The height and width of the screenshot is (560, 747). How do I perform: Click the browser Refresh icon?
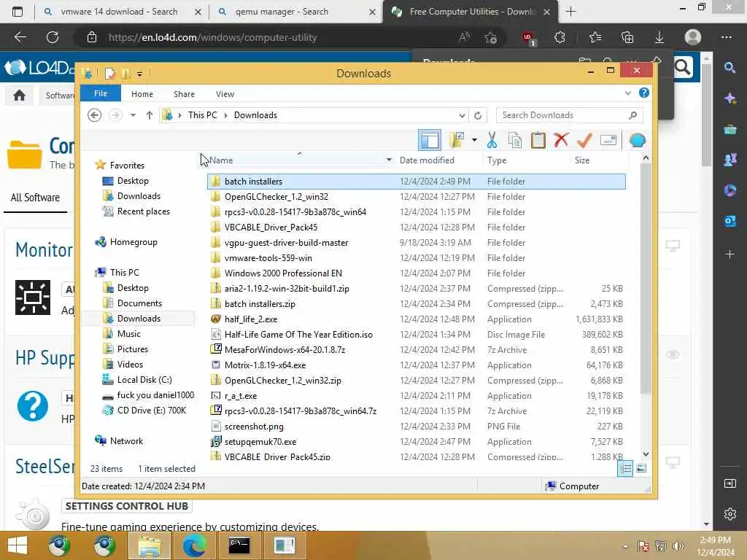click(x=53, y=37)
